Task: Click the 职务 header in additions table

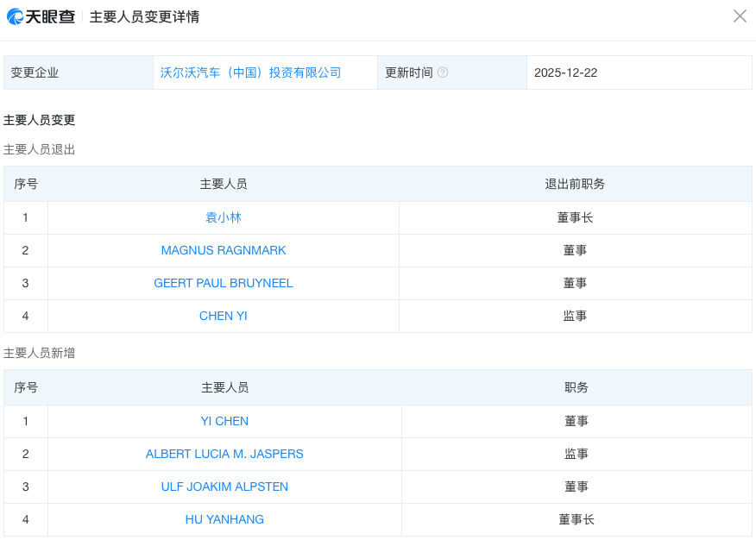Action: pos(576,388)
